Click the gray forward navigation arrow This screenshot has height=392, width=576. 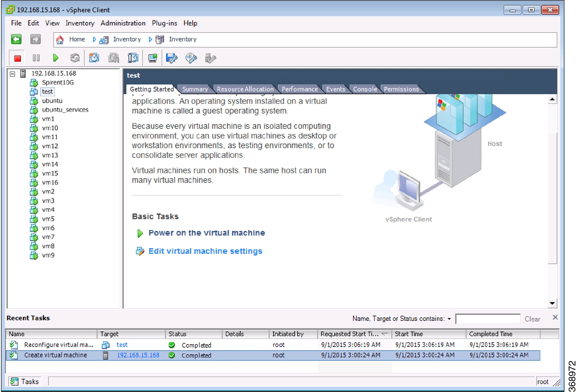(x=35, y=39)
